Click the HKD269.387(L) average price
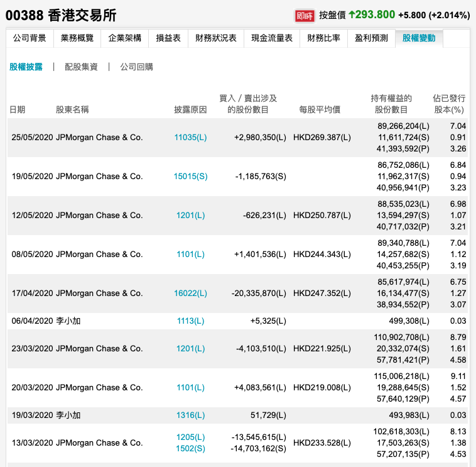 (x=322, y=138)
